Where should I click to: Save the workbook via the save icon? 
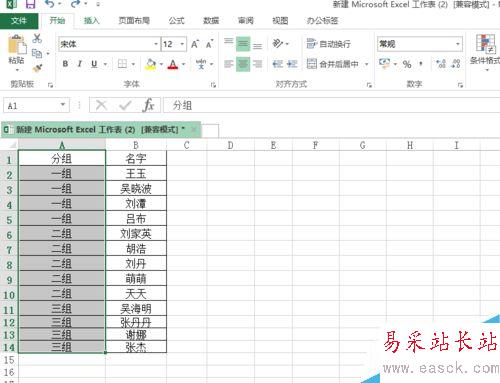click(30, 4)
